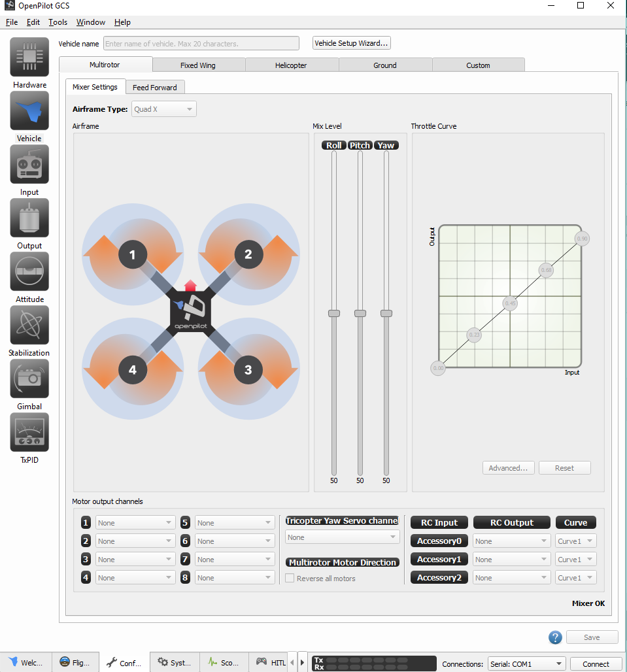
Task: Reset the throttle curve
Action: pyautogui.click(x=564, y=468)
